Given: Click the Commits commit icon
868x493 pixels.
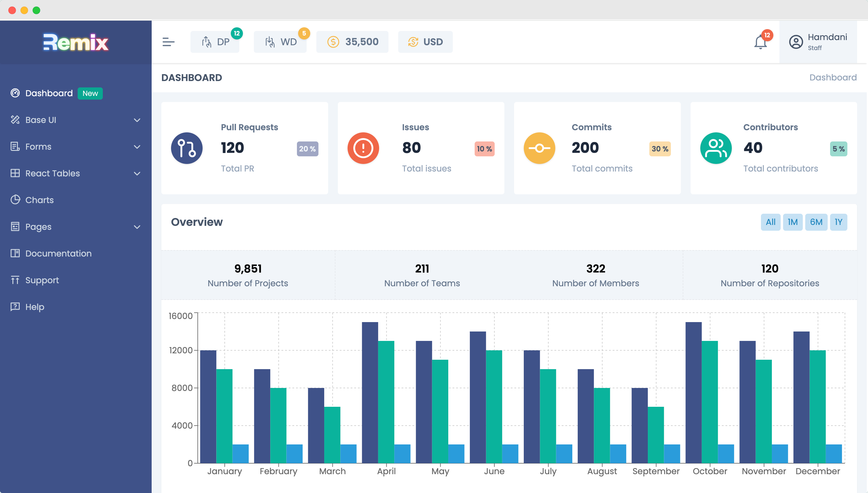Looking at the screenshot, I should click(x=540, y=148).
